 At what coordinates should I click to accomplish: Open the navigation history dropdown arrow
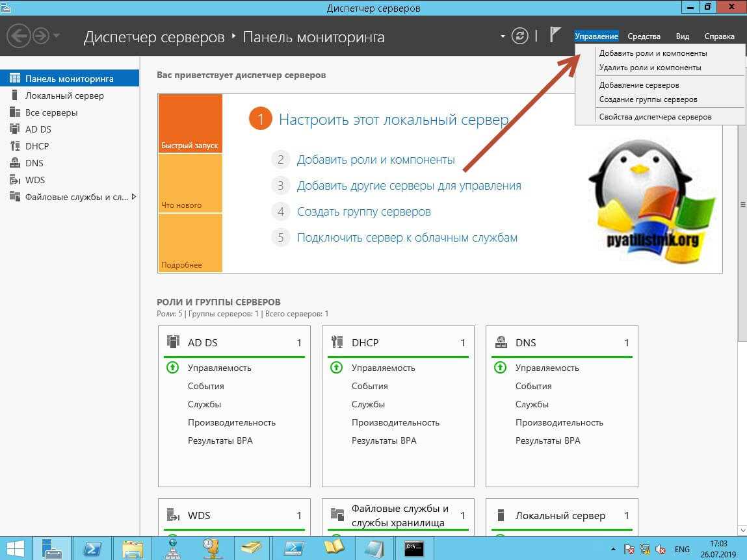(x=57, y=36)
